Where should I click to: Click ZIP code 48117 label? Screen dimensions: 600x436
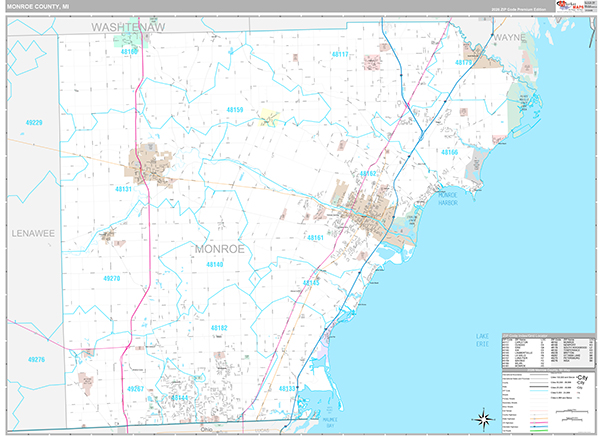pos(340,54)
